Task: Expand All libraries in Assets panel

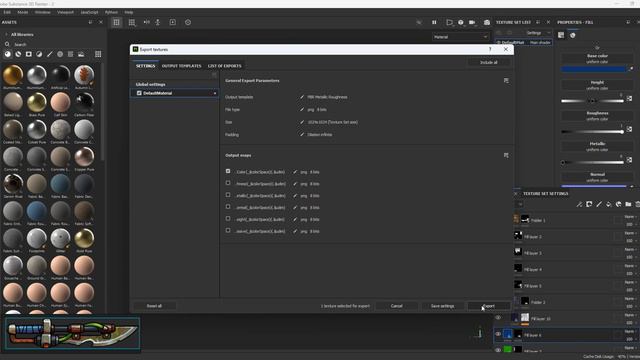Action: click(x=7, y=34)
